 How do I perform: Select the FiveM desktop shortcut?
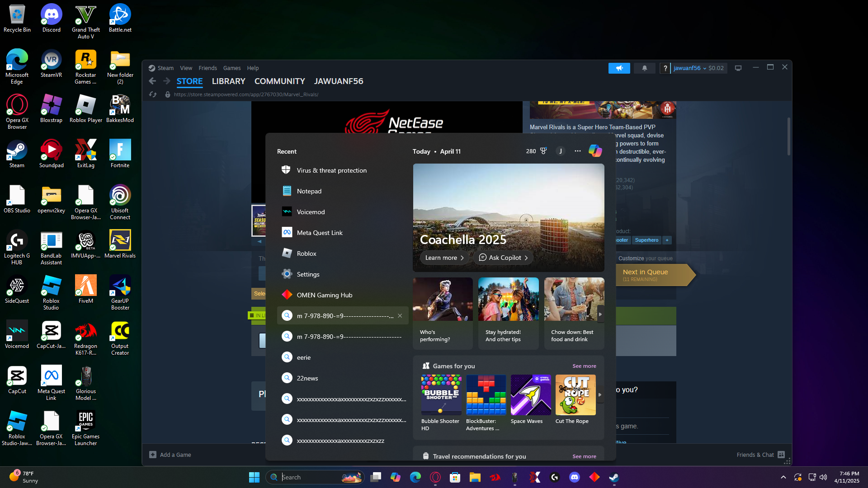[86, 289]
